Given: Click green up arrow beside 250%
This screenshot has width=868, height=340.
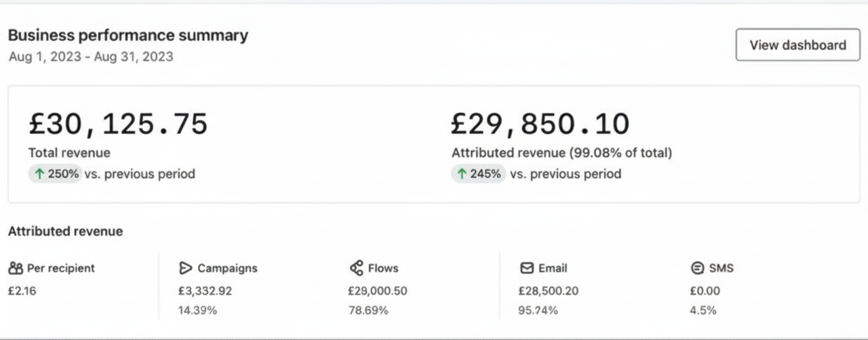Looking at the screenshot, I should pos(39,174).
